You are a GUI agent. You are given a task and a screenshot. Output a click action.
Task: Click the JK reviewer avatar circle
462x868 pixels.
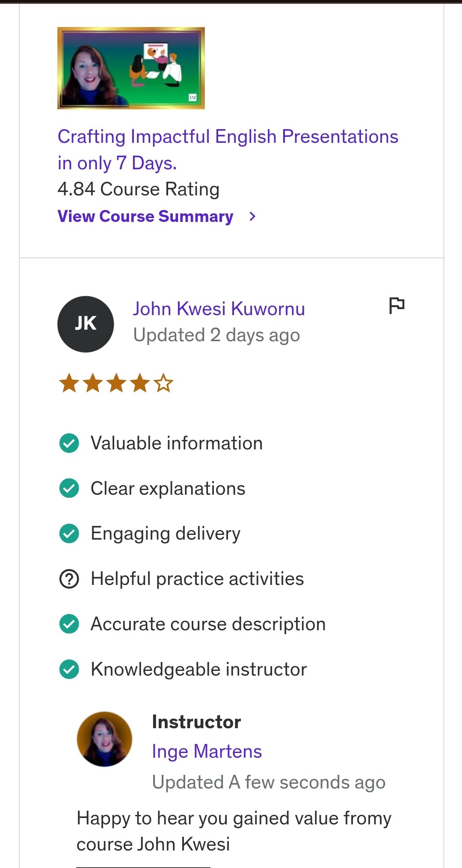tap(86, 324)
